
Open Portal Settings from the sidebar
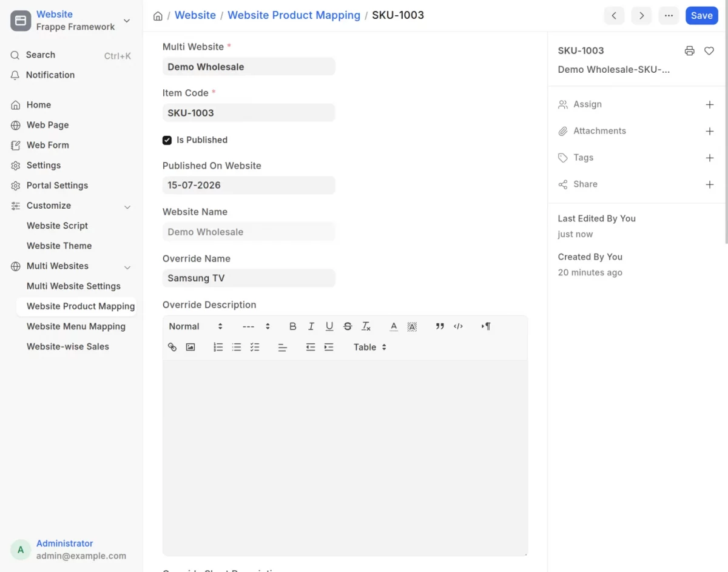(x=57, y=186)
